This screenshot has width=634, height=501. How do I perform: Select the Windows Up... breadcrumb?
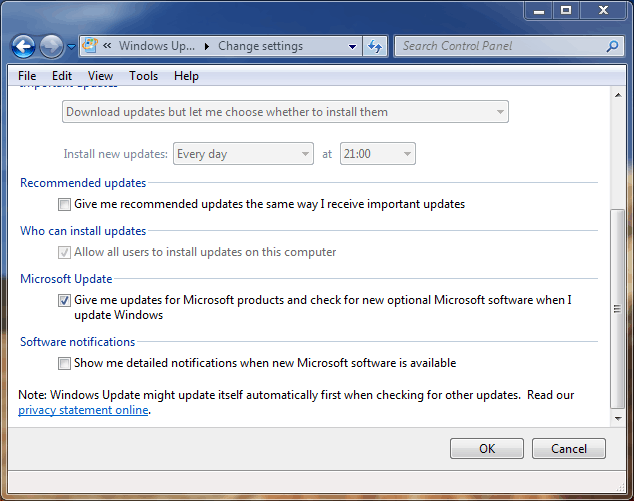(x=156, y=46)
